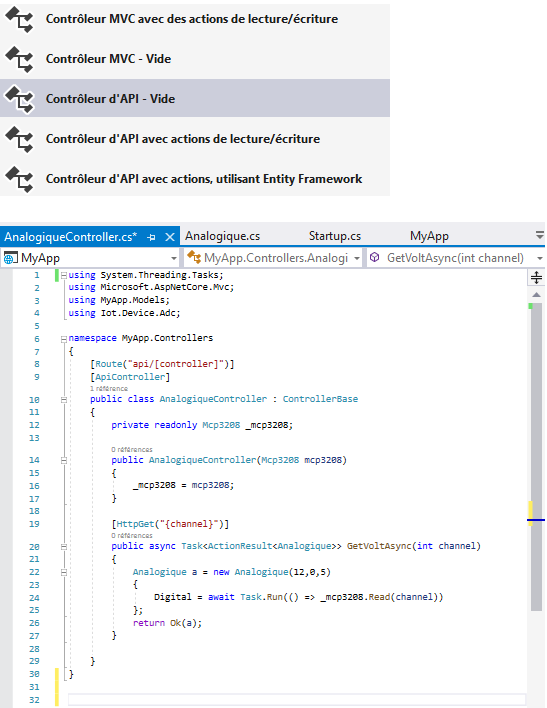Collapse the AnalogiqueController constructor block
This screenshot has height=708, width=547.
[x=64, y=461]
